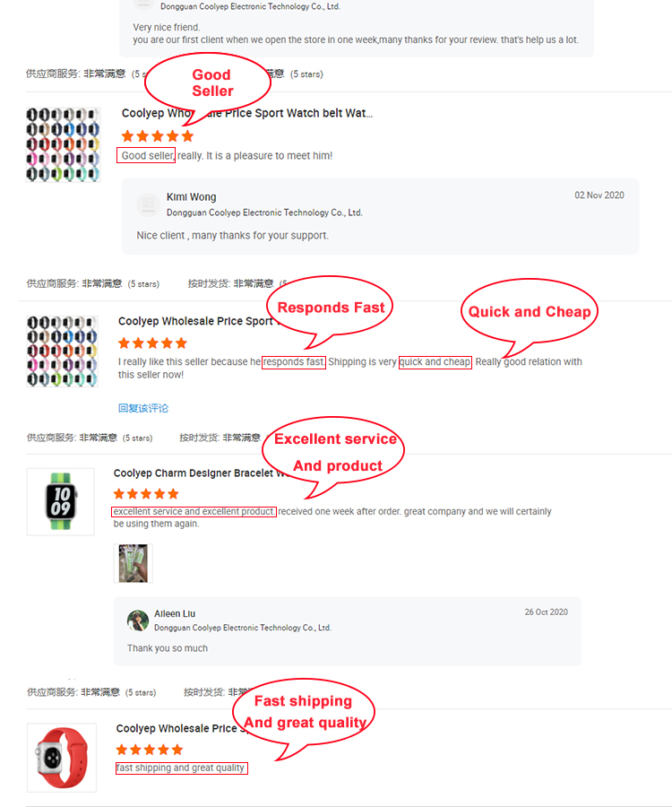The height and width of the screenshot is (807, 672).
Task: Click the company name under Aileen Liu
Action: (x=243, y=628)
